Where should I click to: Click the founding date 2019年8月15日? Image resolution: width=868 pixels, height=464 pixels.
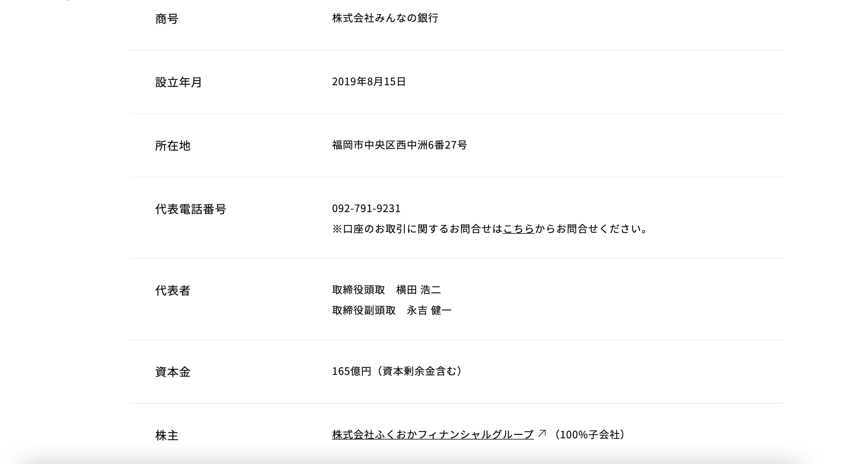click(369, 81)
